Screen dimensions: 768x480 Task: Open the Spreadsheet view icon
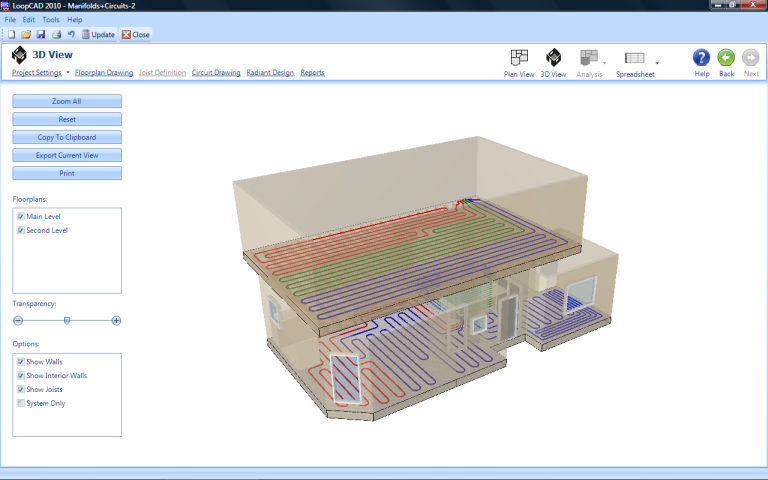(635, 58)
